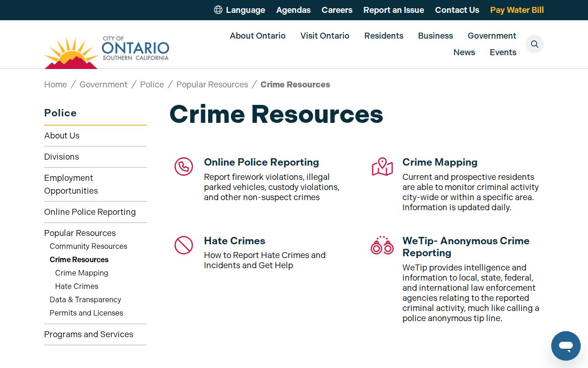Viewport: 588px width, 368px height.
Task: Click the map pin Crime Mapping icon
Action: pos(382,167)
